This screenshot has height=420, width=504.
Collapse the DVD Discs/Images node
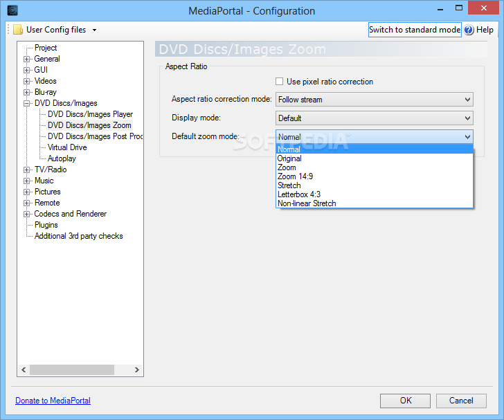coord(27,104)
